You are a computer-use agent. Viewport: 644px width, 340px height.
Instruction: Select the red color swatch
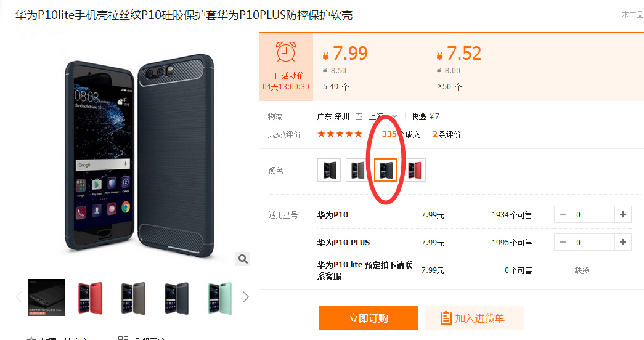coord(414,170)
